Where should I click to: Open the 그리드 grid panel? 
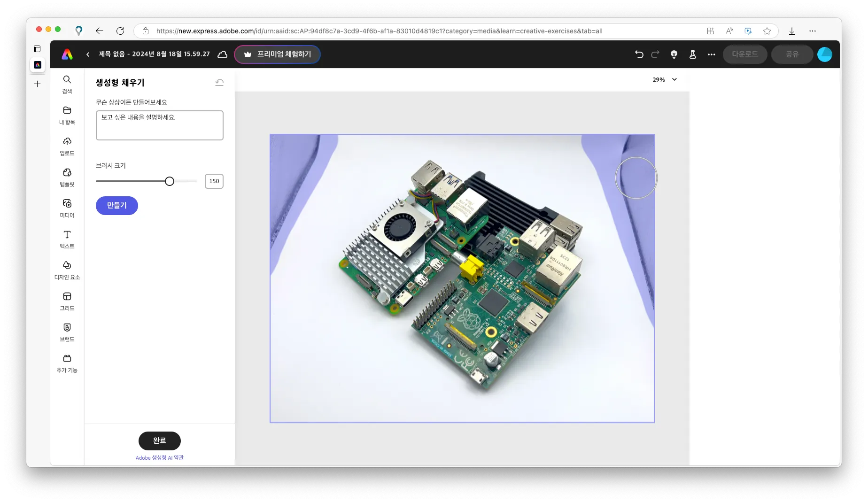point(67,301)
